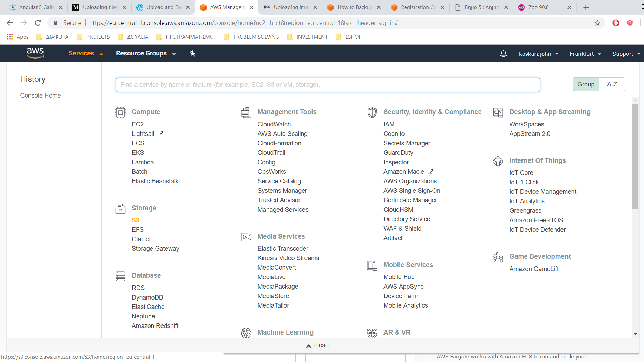
Task: Click the scrollbar down arrow
Action: tap(635, 334)
